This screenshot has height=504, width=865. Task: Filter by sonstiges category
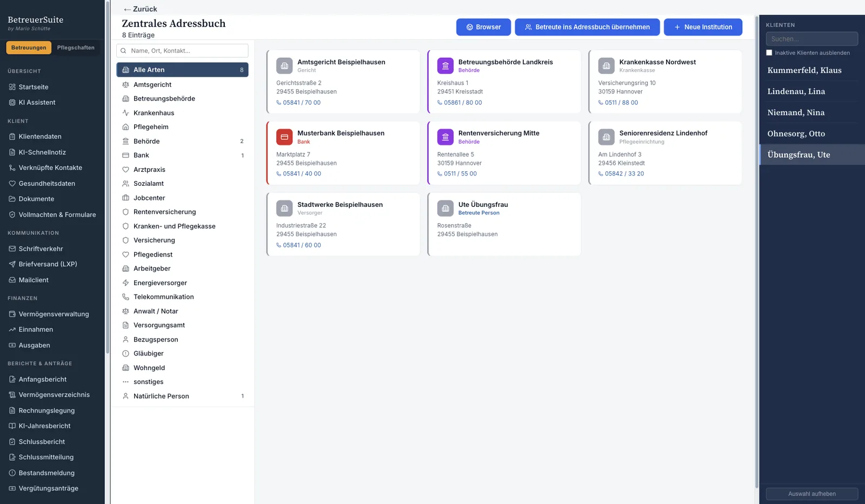(182, 382)
